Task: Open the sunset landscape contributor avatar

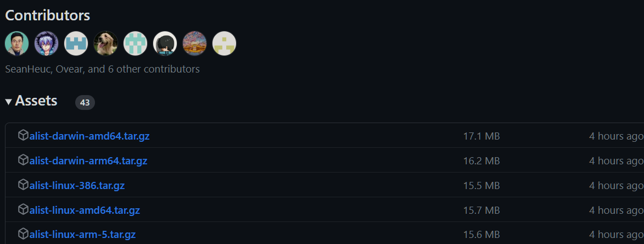Action: click(x=194, y=43)
